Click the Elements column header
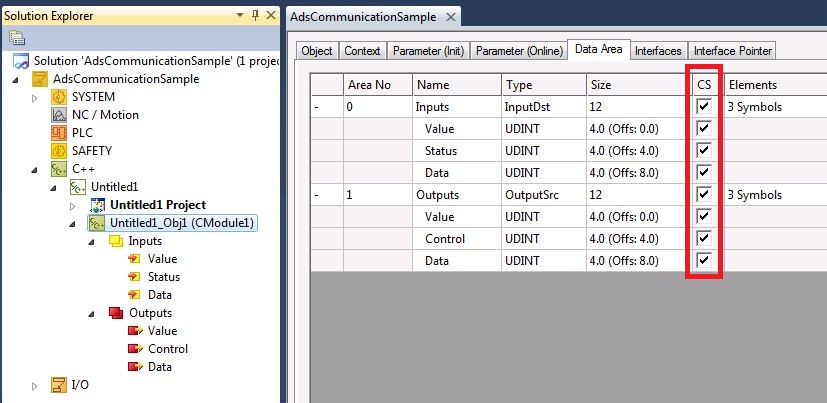827x403 pixels. click(x=774, y=85)
